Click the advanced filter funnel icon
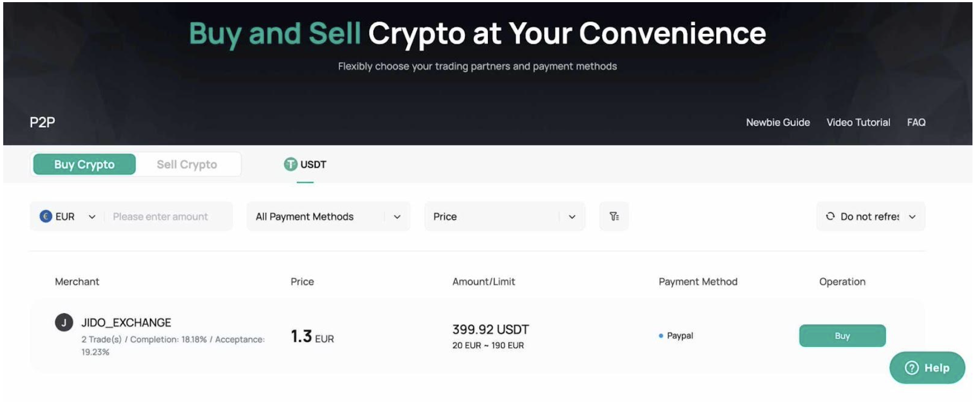Screen dimensions: 980x414 click(614, 216)
